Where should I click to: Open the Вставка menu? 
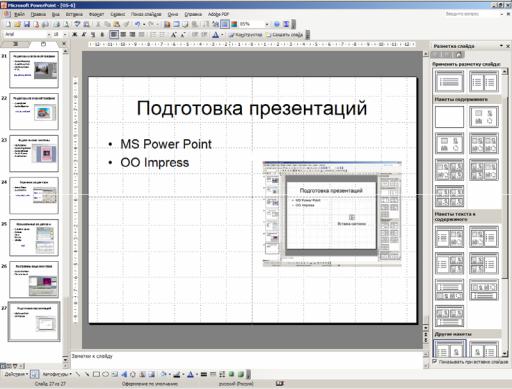[x=74, y=14]
